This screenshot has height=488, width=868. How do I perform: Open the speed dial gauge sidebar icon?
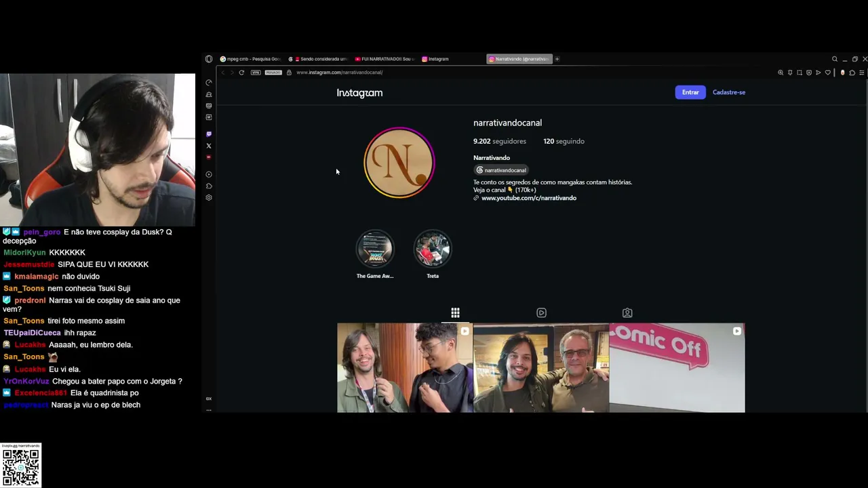point(209,83)
